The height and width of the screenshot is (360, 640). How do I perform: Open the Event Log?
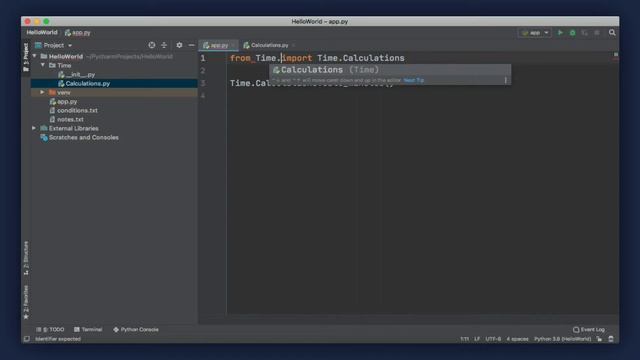pyautogui.click(x=589, y=329)
